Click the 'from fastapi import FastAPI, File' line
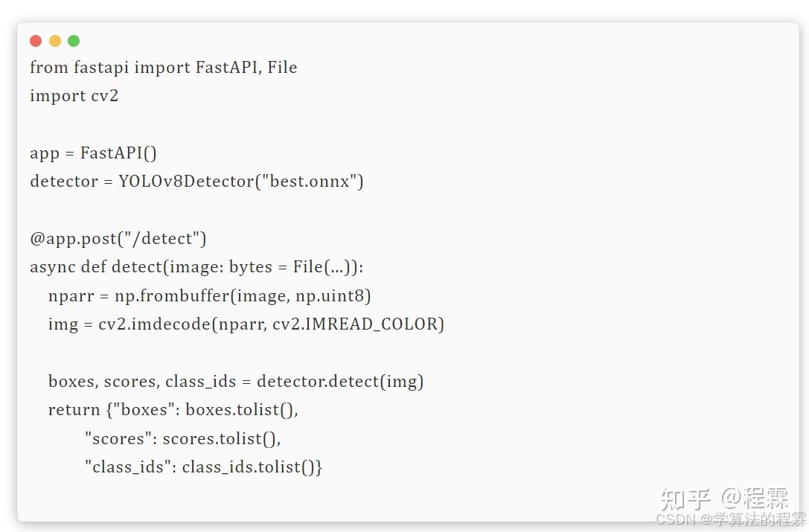 164,68
